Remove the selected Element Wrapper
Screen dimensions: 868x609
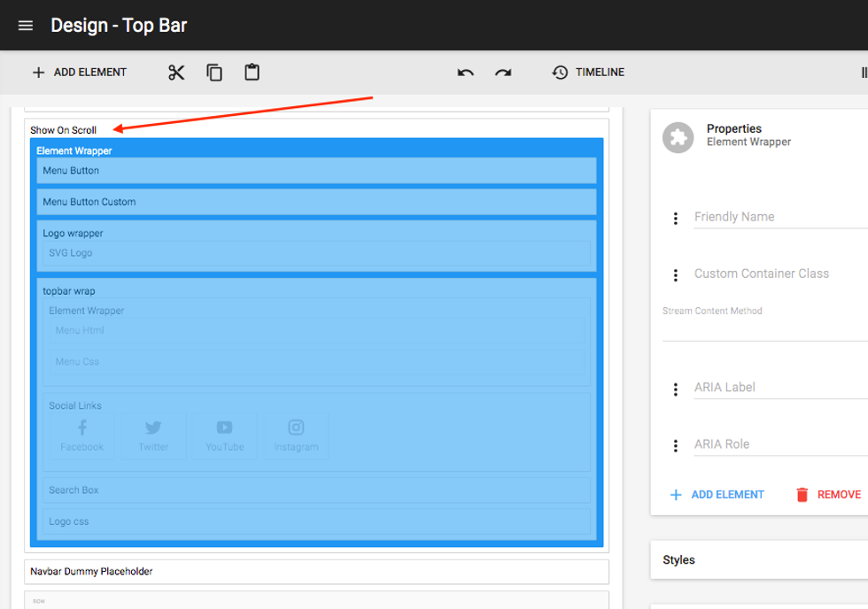pyautogui.click(x=828, y=495)
